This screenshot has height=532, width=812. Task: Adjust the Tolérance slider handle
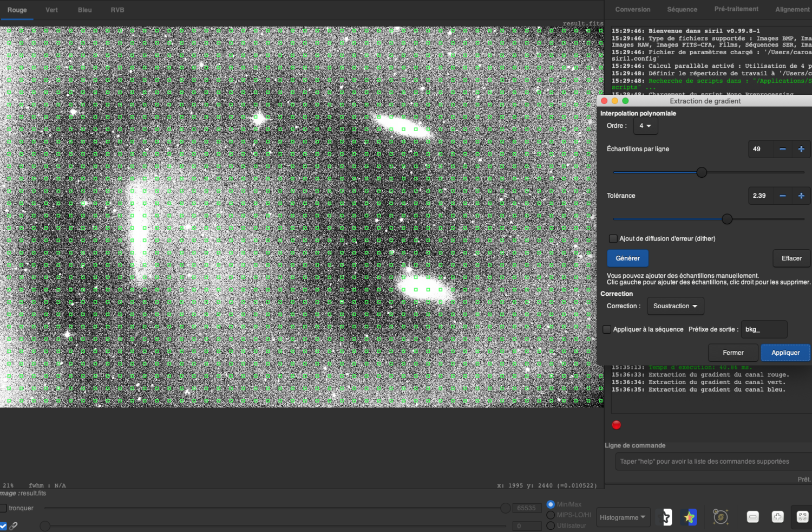pos(726,219)
